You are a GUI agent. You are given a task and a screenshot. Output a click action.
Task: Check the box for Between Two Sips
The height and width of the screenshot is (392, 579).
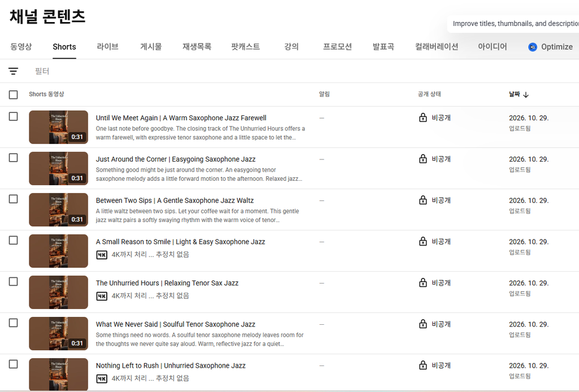click(x=14, y=199)
